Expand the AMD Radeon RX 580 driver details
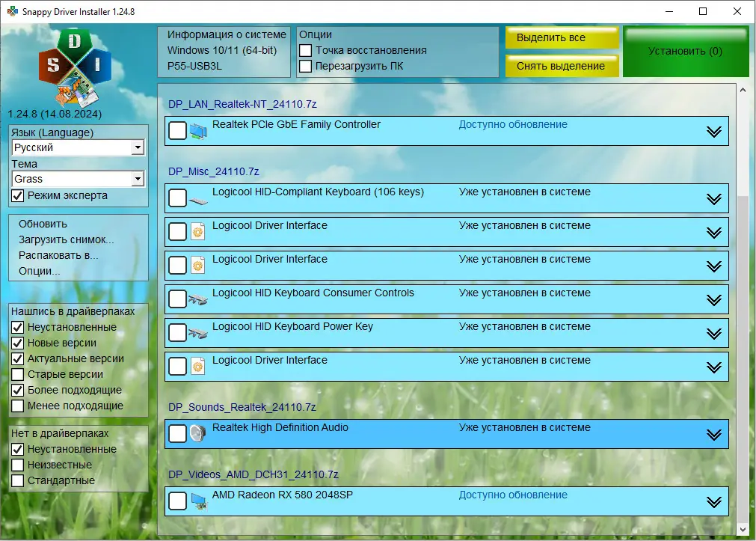Screen dimensions: 756x541 [713, 501]
